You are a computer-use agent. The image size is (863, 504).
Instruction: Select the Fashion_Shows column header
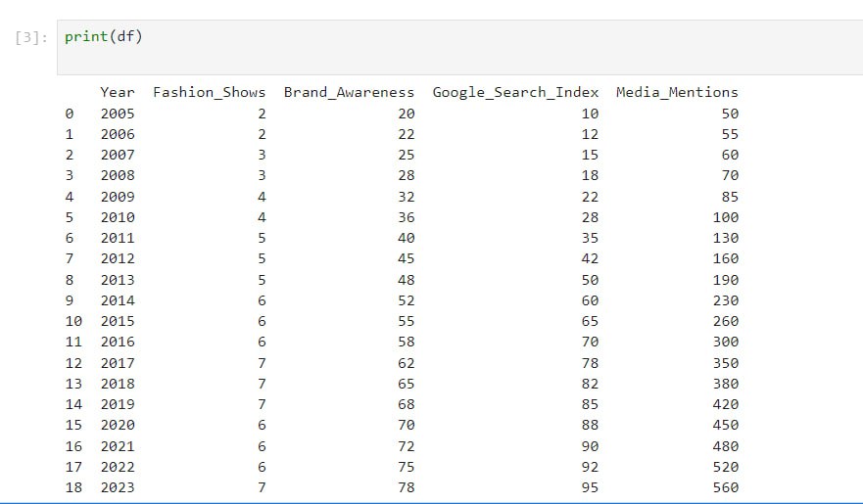[209, 92]
